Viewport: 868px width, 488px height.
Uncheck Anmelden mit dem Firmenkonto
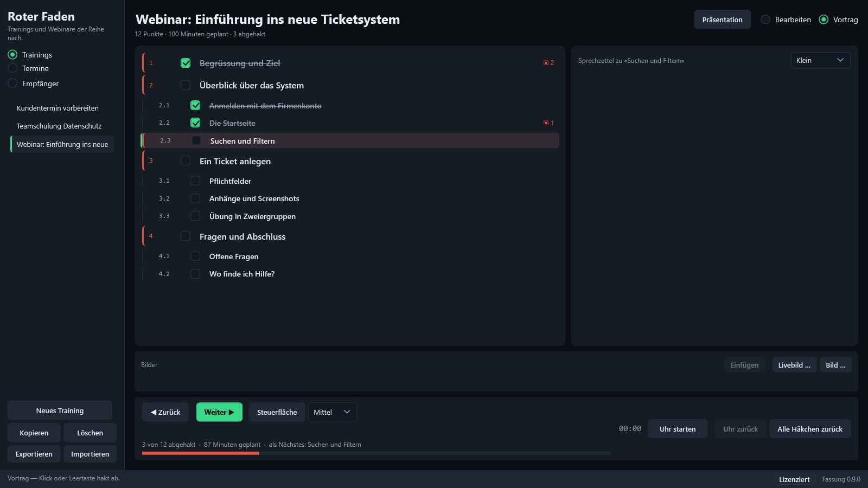[195, 105]
